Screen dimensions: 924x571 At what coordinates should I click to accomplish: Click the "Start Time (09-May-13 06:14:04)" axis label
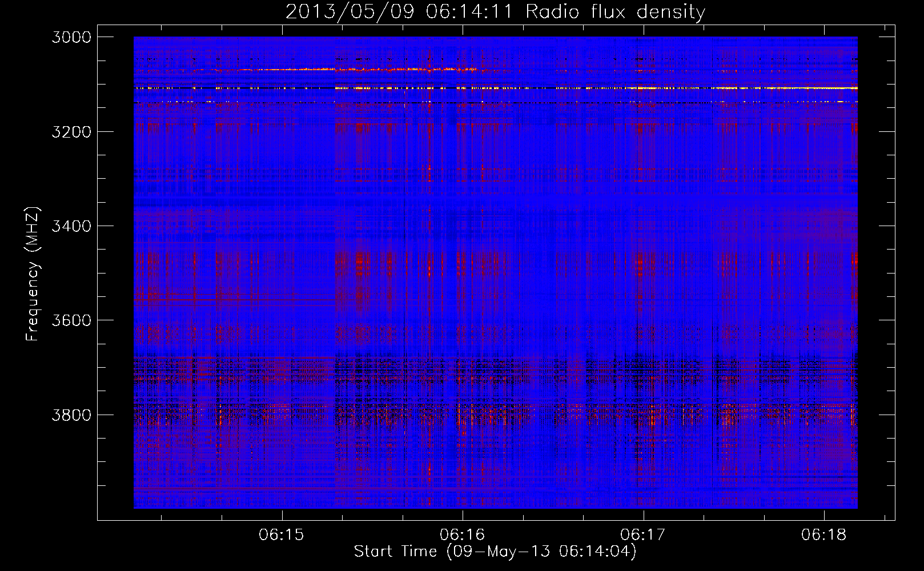pos(495,552)
